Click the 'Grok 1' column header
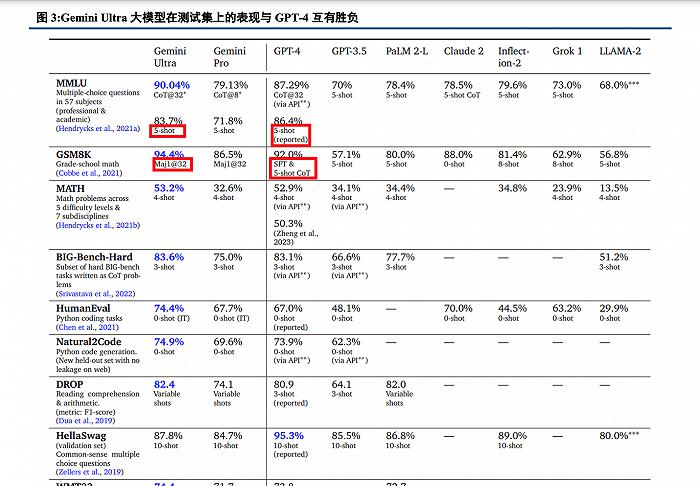This screenshot has height=486, width=700. 567,51
